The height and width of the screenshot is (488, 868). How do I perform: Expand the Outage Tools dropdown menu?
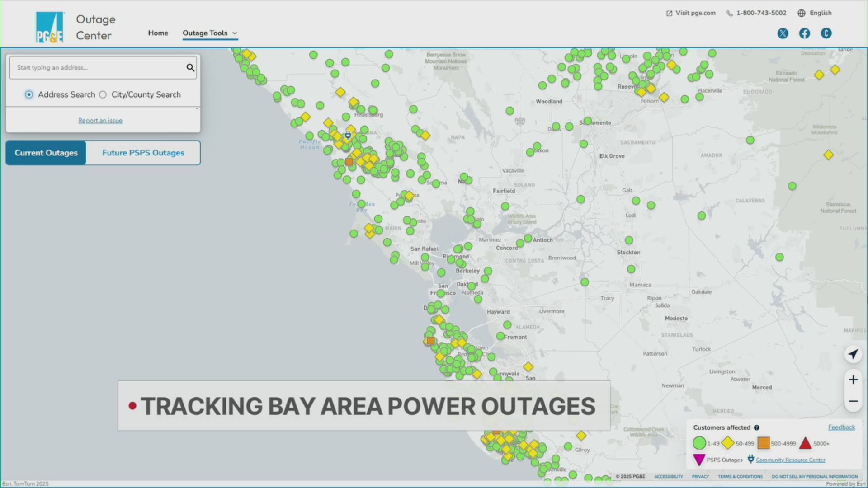pos(210,33)
